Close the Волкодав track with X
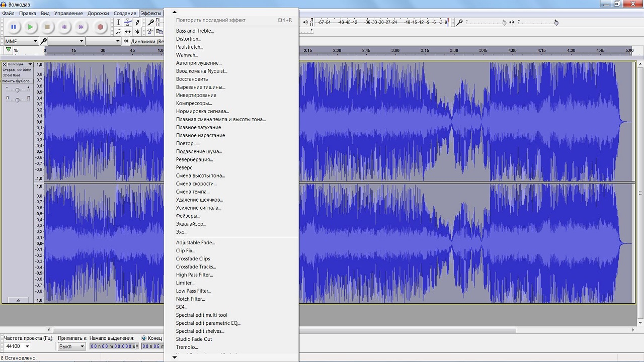The height and width of the screenshot is (362, 644). 5,64
